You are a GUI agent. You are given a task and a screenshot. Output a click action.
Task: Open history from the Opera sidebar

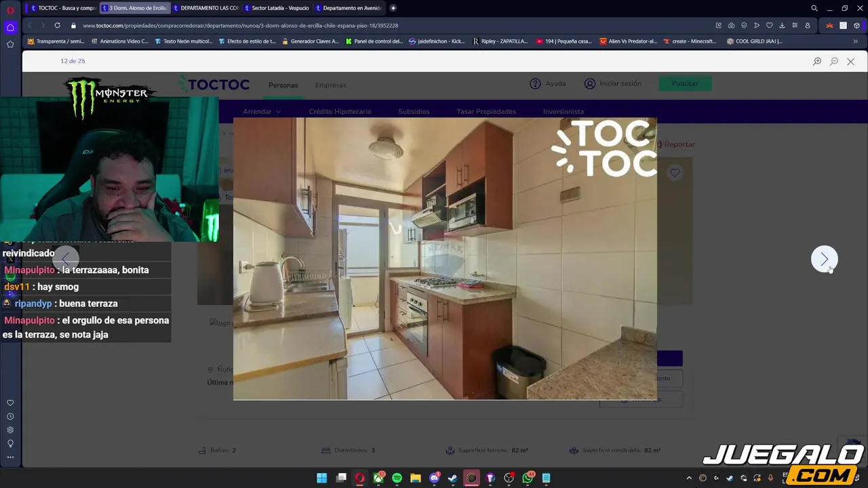pyautogui.click(x=10, y=416)
